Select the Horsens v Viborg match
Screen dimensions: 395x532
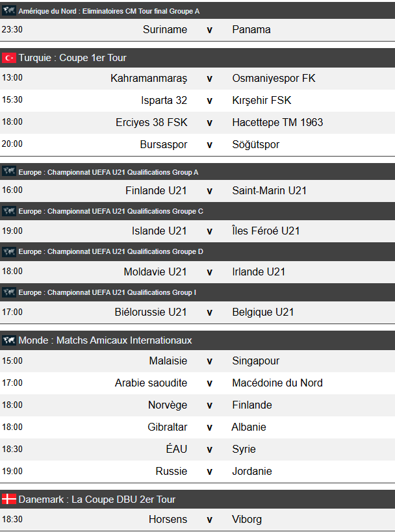[209, 519]
